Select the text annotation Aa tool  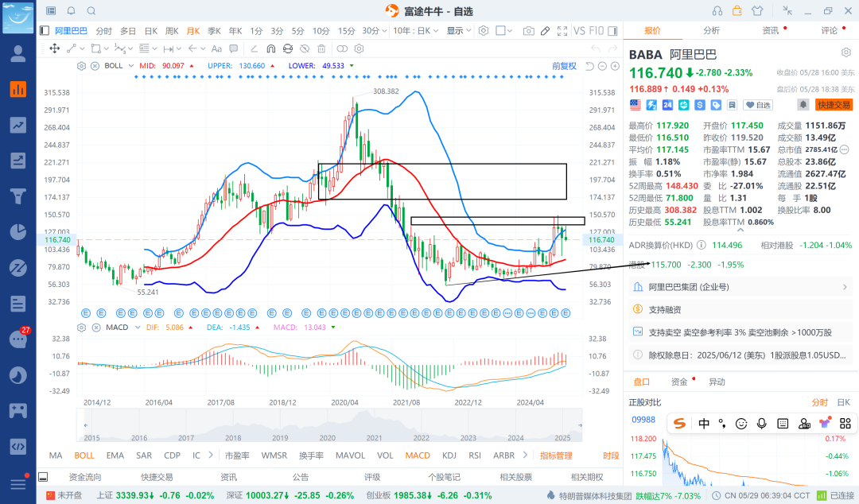click(216, 48)
